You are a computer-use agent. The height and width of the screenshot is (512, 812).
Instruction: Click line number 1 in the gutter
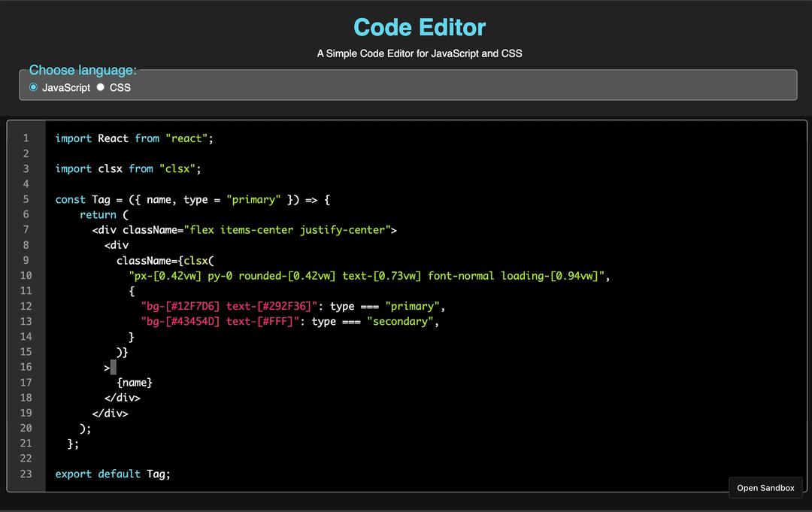point(26,138)
